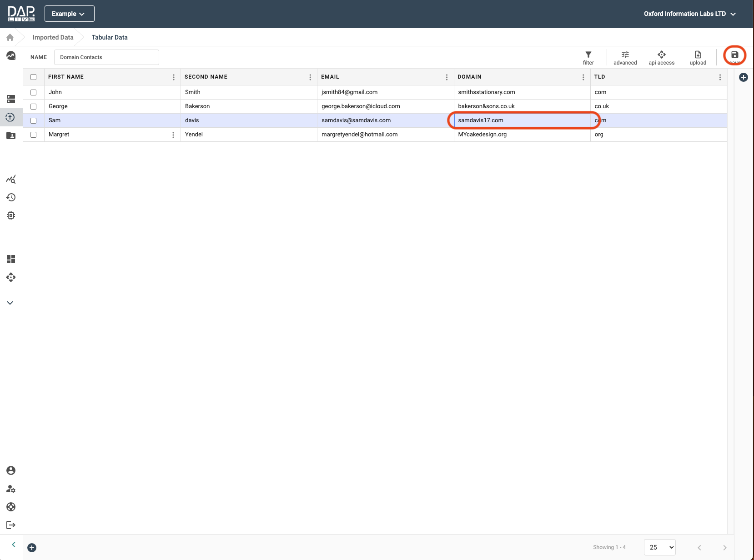Open the history icon in the sidebar
The image size is (754, 560).
[11, 197]
